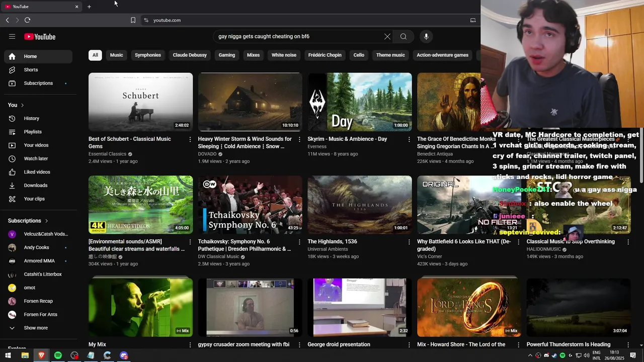Select the Cello filter chip

pyautogui.click(x=359, y=55)
